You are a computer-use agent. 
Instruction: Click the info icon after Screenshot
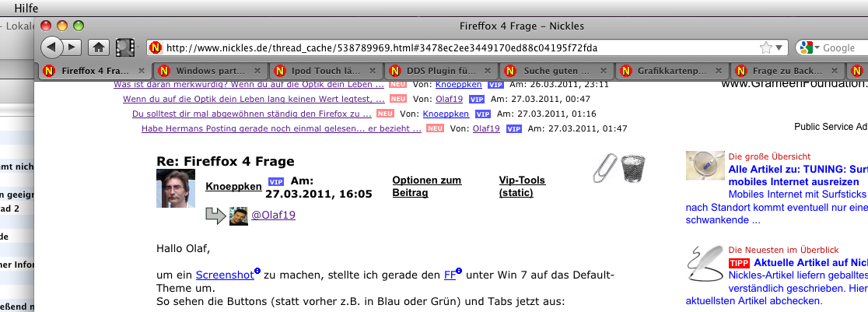[257, 271]
